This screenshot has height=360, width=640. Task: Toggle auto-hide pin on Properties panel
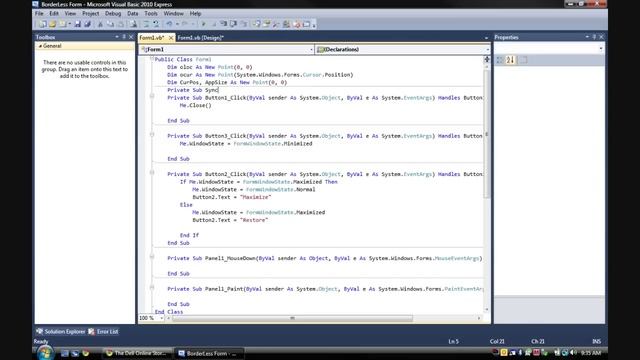click(594, 37)
